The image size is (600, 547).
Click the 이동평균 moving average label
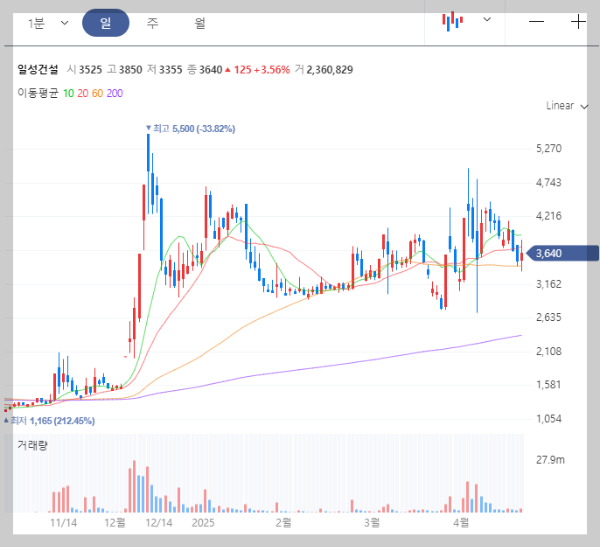point(38,93)
